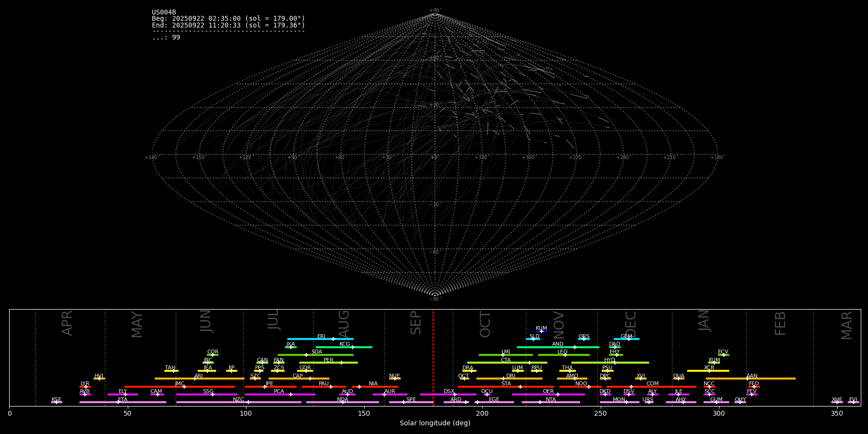Click the KCG shower label
868x434 pixels.
point(345,344)
